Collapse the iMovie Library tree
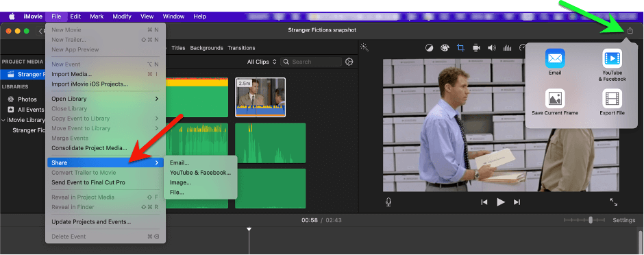This screenshot has height=255, width=644. (x=3, y=121)
